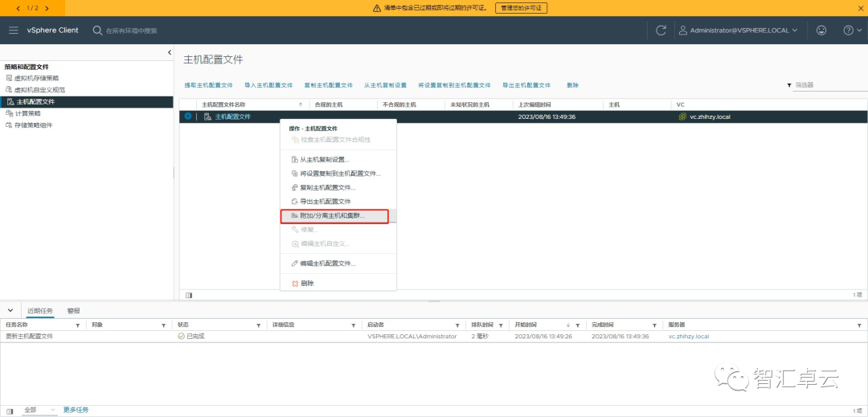The width and height of the screenshot is (868, 417).
Task: Select 虚拟机存储策略 in the sidebar
Action: tap(36, 78)
